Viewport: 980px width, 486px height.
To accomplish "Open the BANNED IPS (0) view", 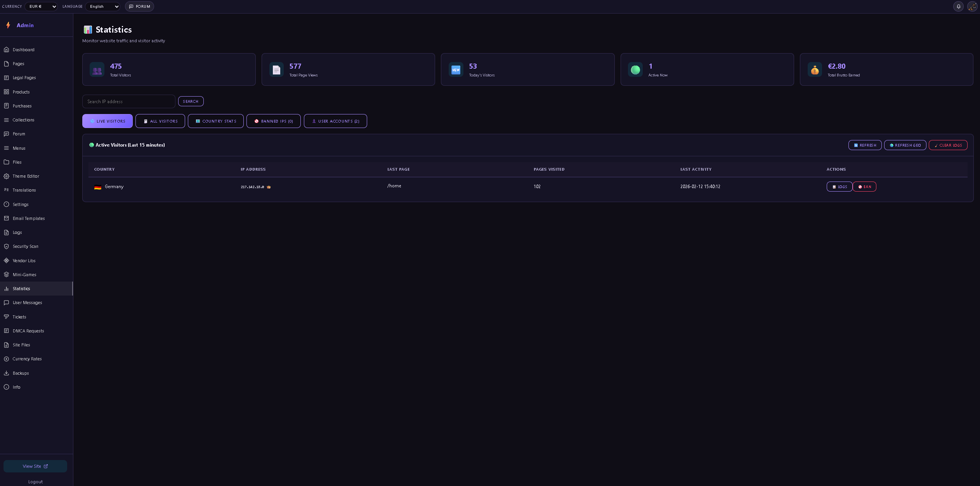I will coord(273,121).
